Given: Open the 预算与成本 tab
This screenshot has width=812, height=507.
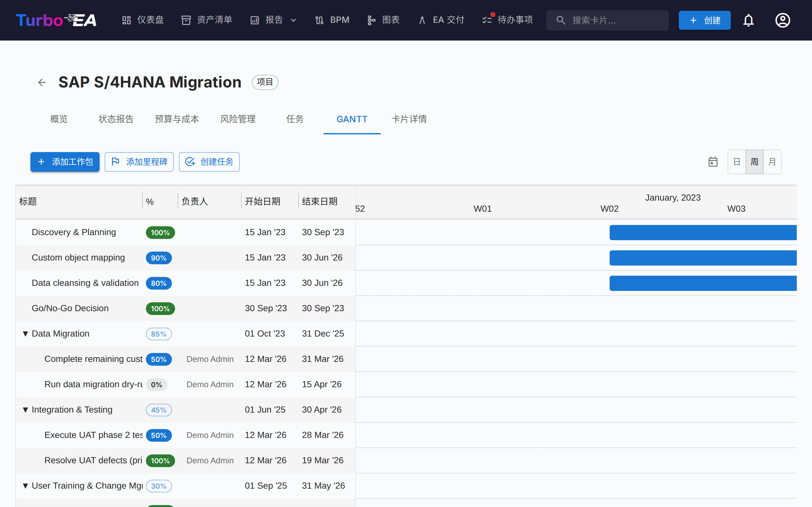Looking at the screenshot, I should click(177, 119).
